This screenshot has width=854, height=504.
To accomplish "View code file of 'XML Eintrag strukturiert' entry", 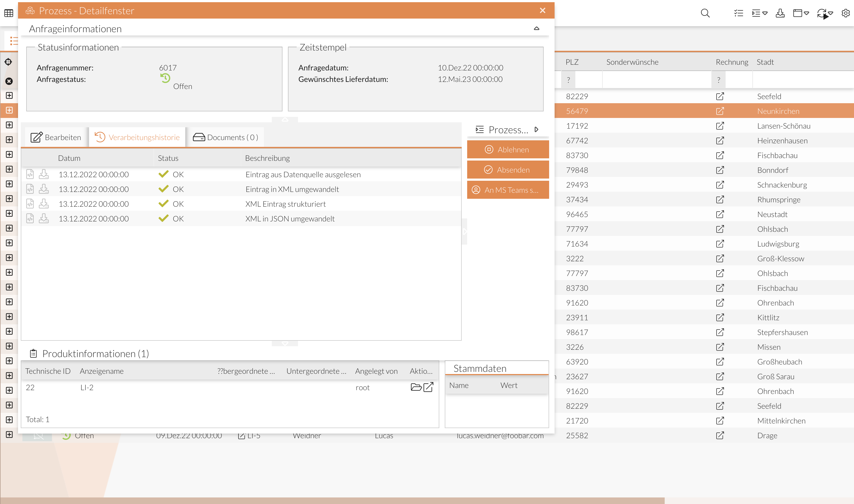I will pyautogui.click(x=30, y=204).
